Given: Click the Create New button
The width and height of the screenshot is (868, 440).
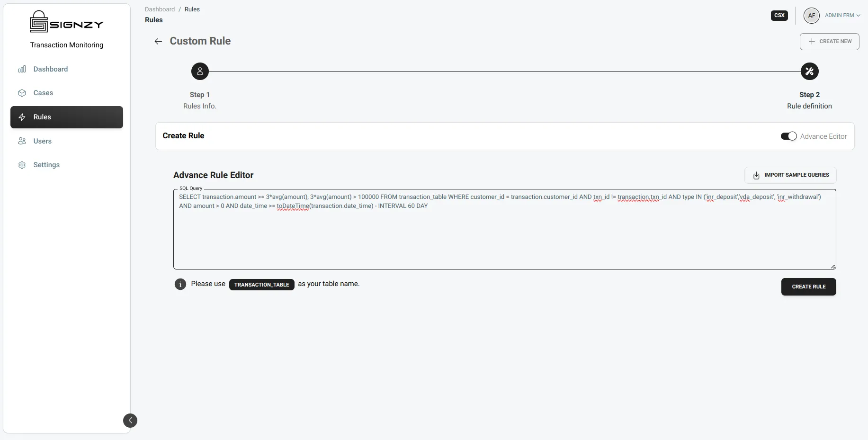Looking at the screenshot, I should [829, 42].
